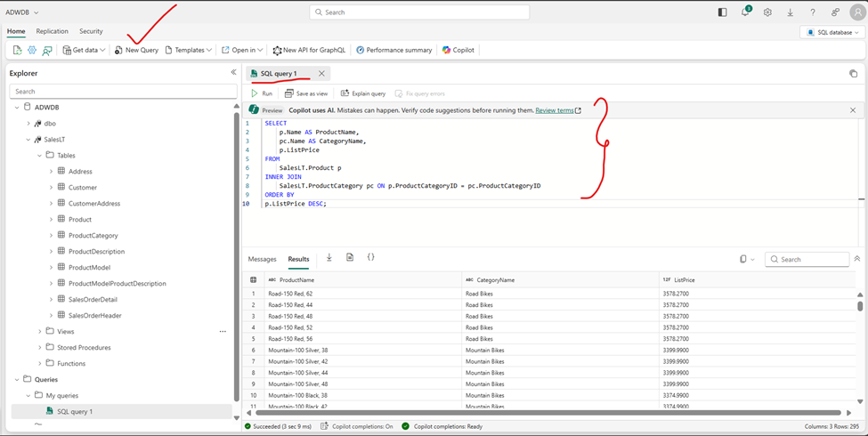Open the notifications bell icon

[745, 12]
